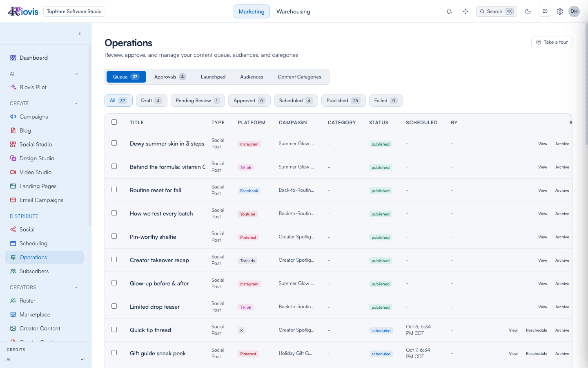Collapse the sidebar with chevron arrow

click(x=80, y=34)
